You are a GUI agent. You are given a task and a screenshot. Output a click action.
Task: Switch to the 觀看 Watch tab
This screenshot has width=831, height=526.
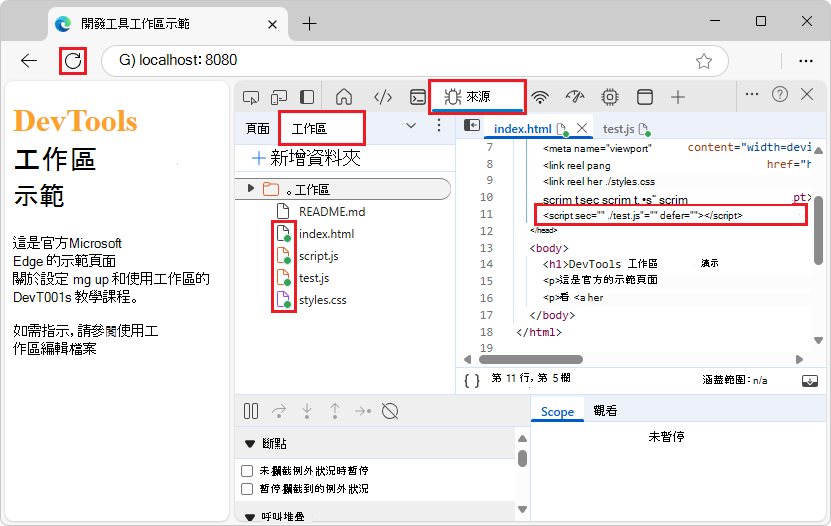(x=605, y=411)
